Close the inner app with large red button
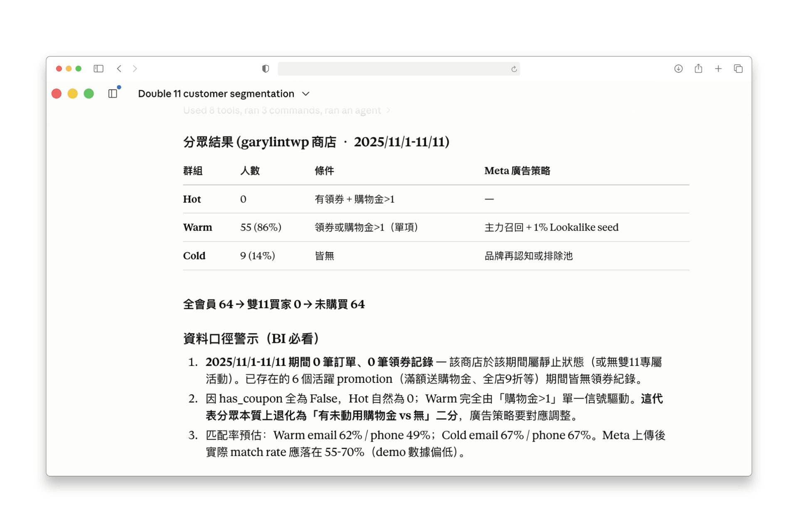The image size is (798, 532). coord(57,94)
